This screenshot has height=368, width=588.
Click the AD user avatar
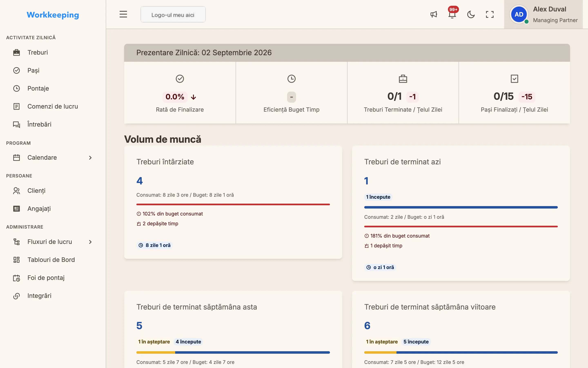coord(519,14)
